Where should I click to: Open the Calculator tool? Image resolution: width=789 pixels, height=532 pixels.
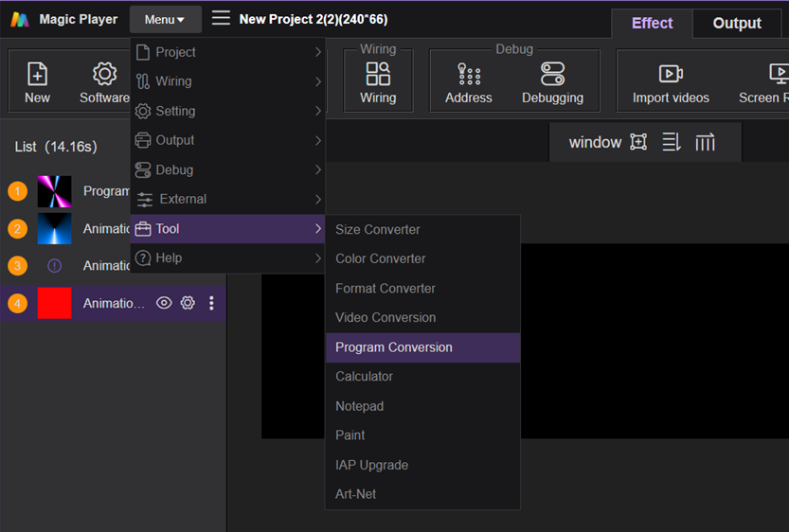tap(422, 377)
